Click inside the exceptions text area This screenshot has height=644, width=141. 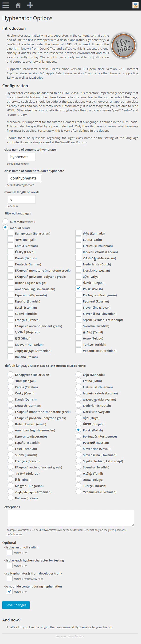tap(71, 518)
